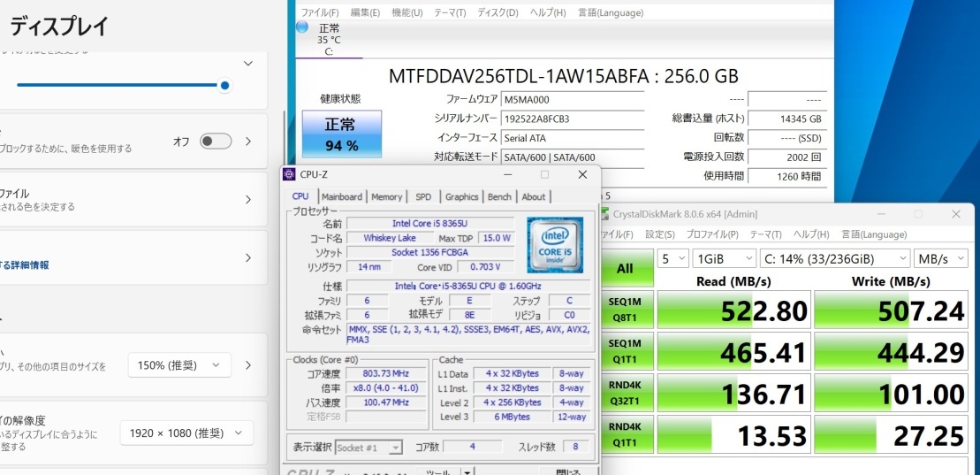980x475 pixels.
Task: Toggle the night light switch off/on
Action: click(x=216, y=142)
